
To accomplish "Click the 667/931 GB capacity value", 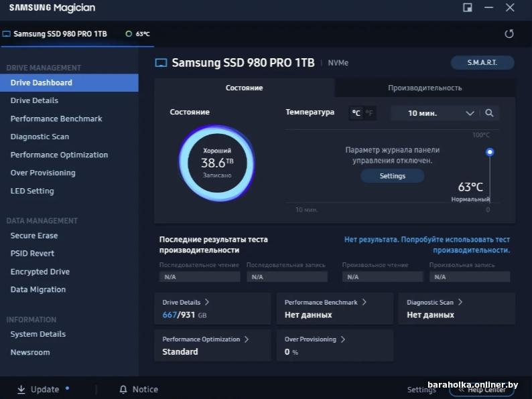I will pos(184,315).
